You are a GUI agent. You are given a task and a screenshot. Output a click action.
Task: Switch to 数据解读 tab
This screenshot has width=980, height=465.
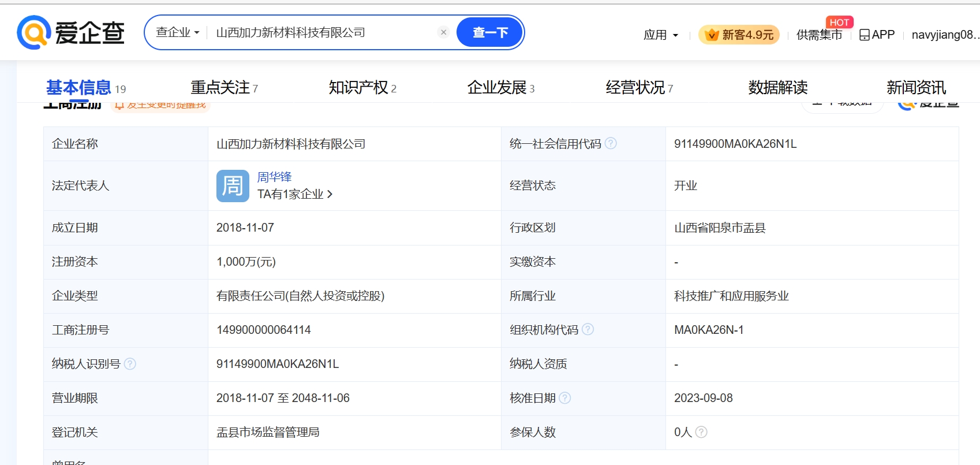(x=778, y=88)
